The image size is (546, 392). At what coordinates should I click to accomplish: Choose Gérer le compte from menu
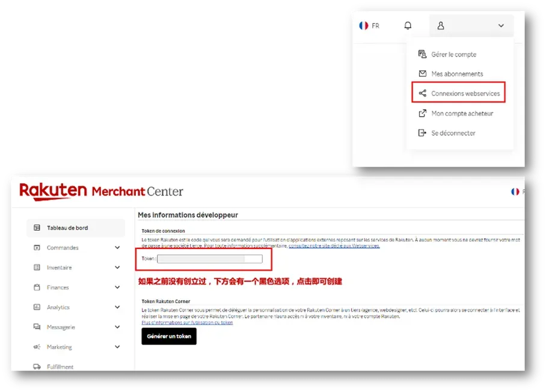pyautogui.click(x=447, y=54)
